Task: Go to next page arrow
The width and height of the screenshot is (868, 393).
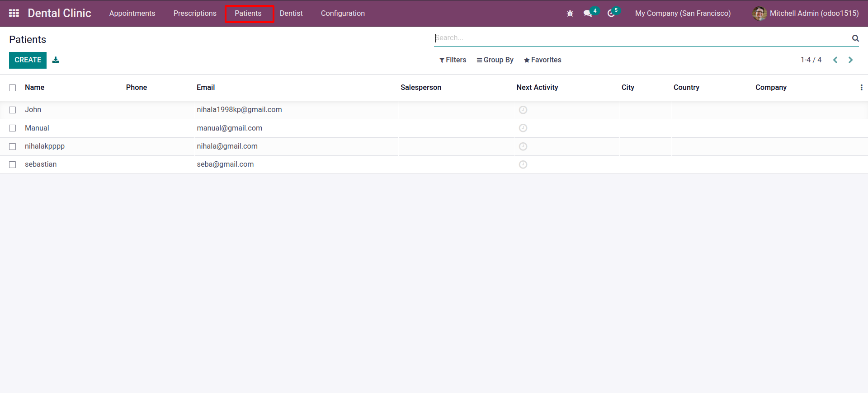Action: point(850,60)
